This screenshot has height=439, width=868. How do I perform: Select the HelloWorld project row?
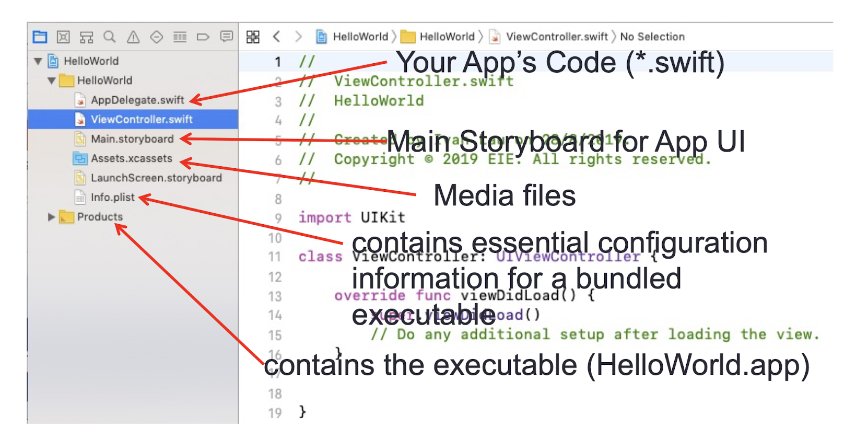point(133,61)
